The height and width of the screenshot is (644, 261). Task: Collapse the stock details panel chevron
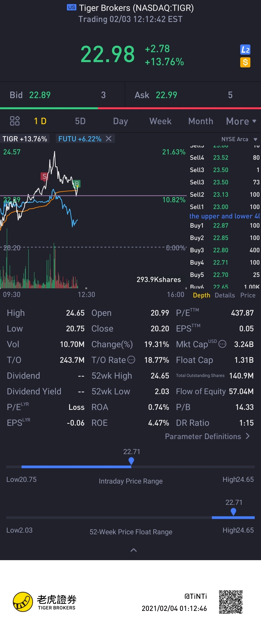(x=133, y=550)
